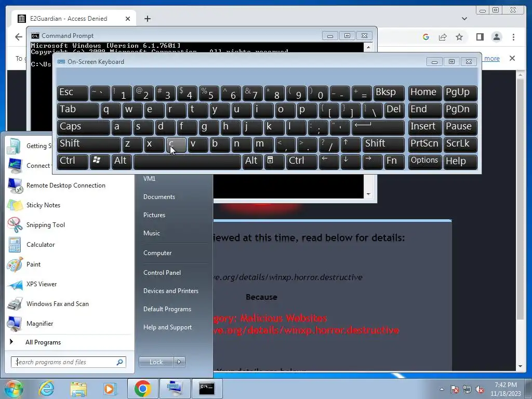Open shutdown options arrow beside Lock
The height and width of the screenshot is (399, 532).
pos(179,362)
